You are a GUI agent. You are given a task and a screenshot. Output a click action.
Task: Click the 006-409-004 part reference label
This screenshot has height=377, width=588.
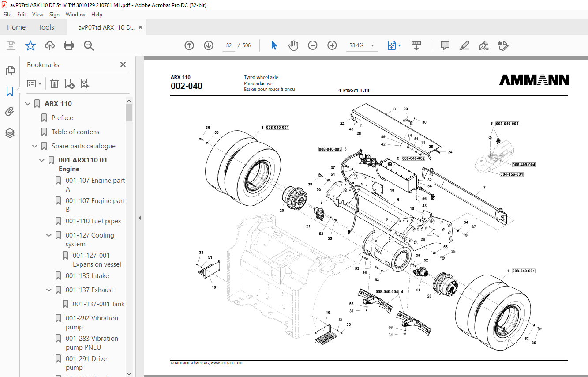pos(524,165)
